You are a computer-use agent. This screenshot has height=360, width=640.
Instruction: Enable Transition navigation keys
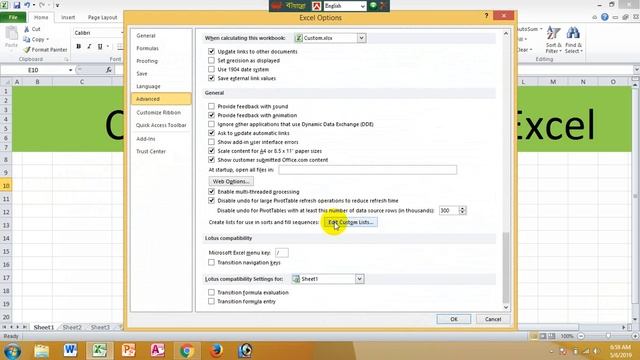pos(211,262)
